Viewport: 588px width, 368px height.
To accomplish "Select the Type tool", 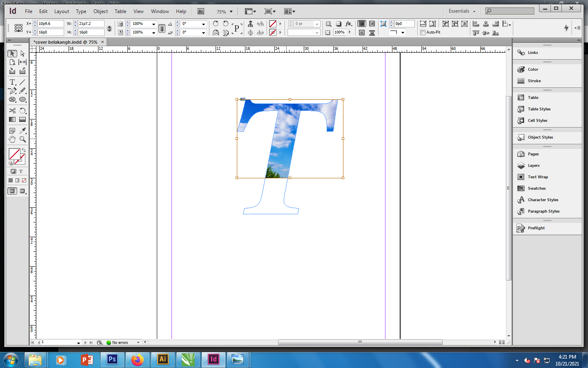I will coord(12,82).
